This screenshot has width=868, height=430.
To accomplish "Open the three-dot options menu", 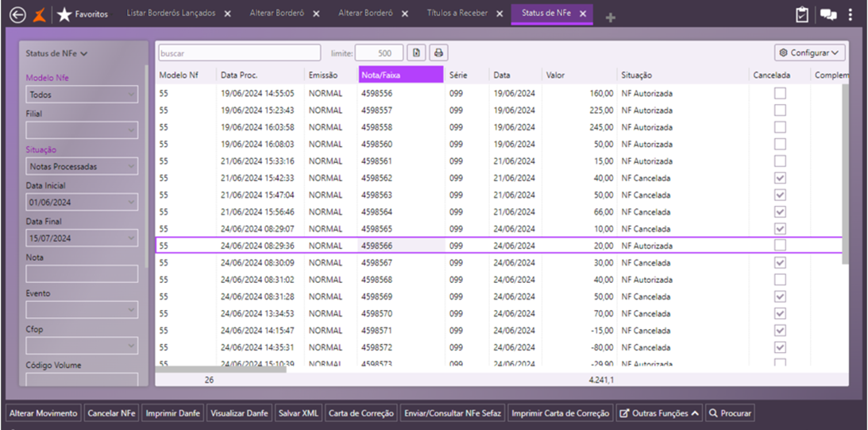I will point(851,14).
